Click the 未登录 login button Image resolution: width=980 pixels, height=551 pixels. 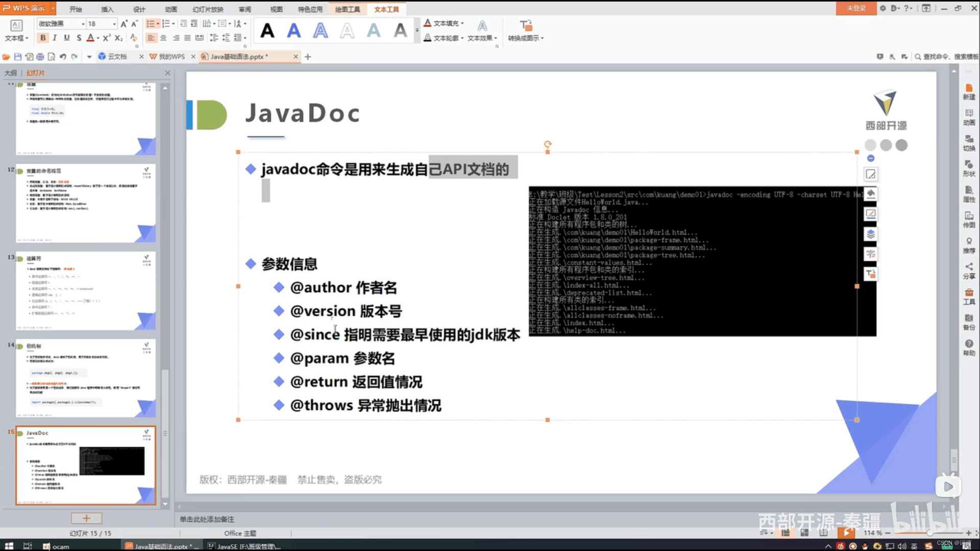(856, 8)
